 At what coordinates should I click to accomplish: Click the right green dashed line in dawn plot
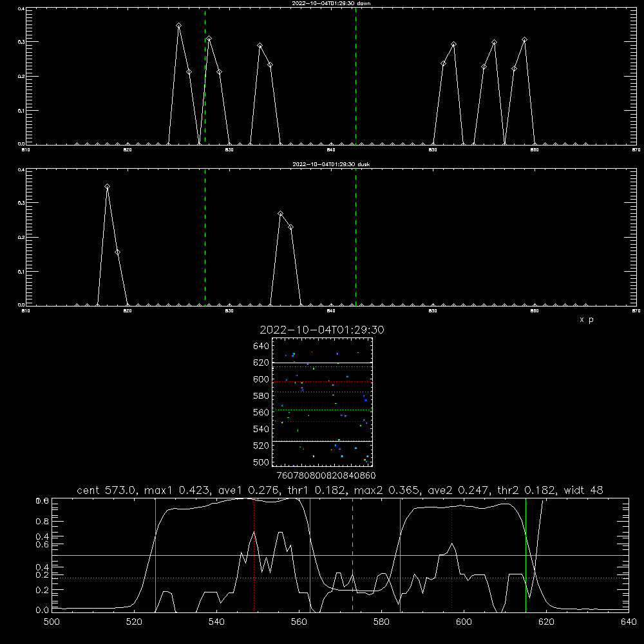[x=355, y=76]
